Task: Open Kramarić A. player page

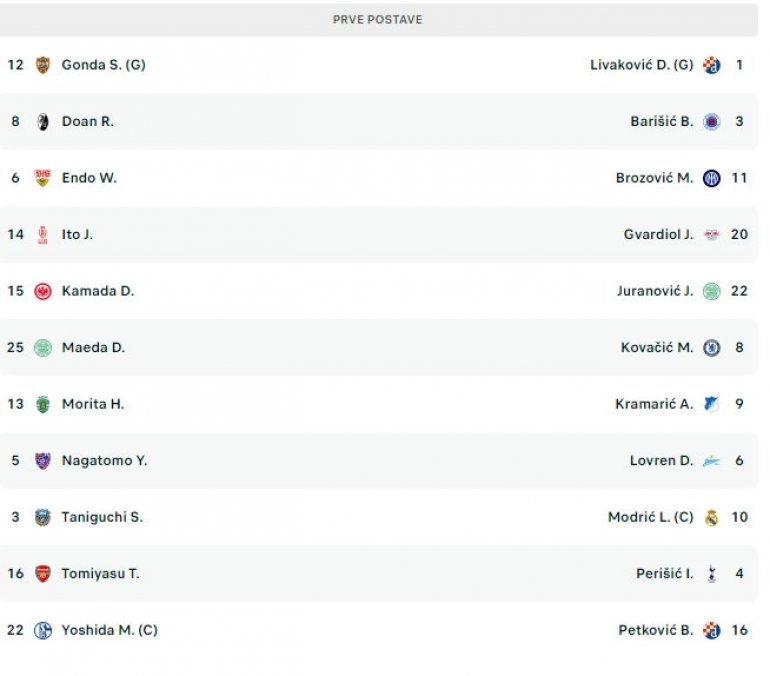Action: [x=654, y=404]
